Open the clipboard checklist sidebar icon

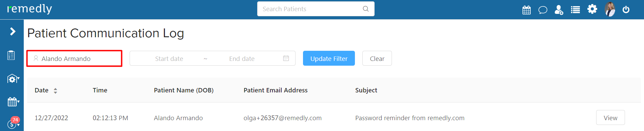pos(11,55)
